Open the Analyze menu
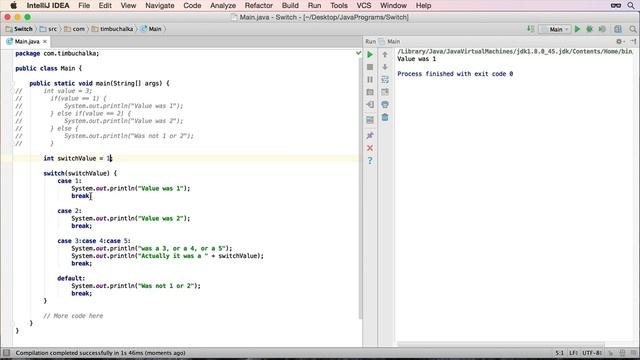The height and width of the screenshot is (360, 640). pyautogui.click(x=223, y=6)
